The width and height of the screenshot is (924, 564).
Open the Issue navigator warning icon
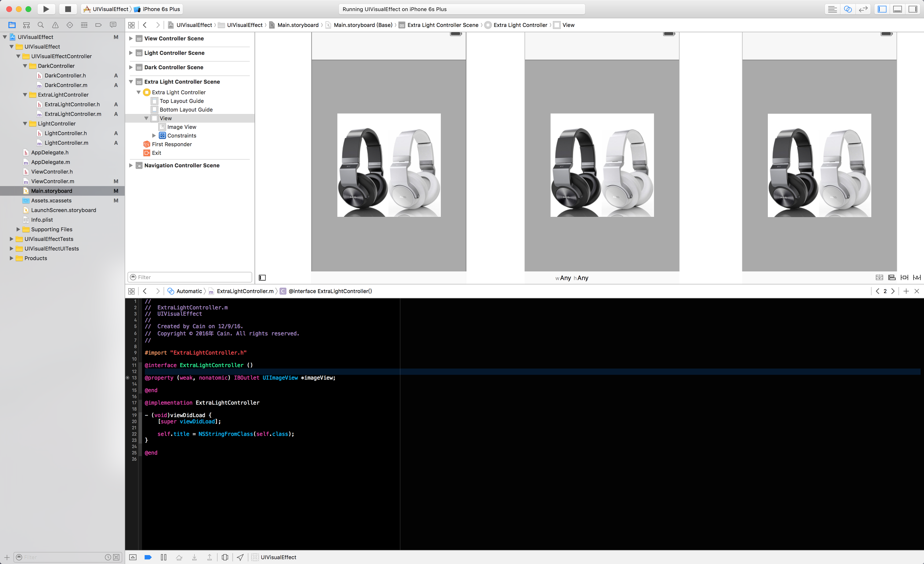coord(55,25)
